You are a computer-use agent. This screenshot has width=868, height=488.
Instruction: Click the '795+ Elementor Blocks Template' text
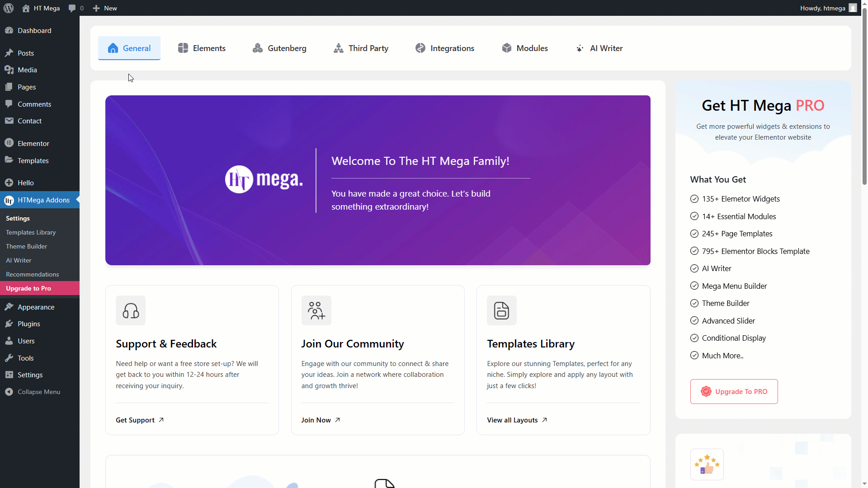756,251
